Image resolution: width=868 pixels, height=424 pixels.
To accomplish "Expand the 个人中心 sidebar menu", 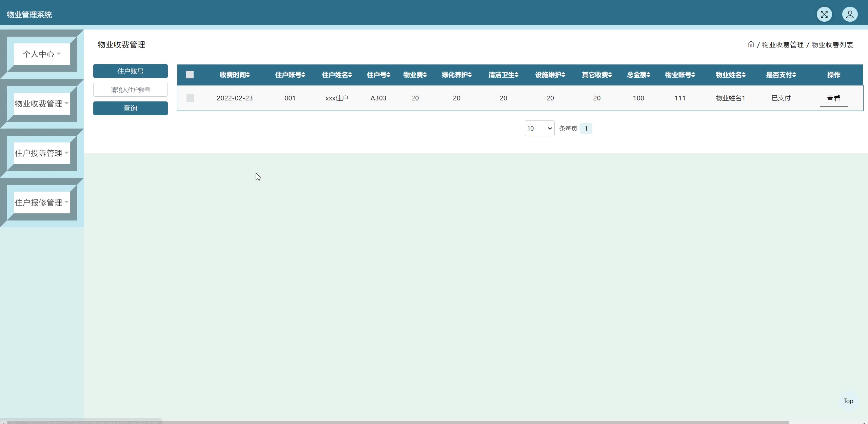I will click(x=42, y=54).
